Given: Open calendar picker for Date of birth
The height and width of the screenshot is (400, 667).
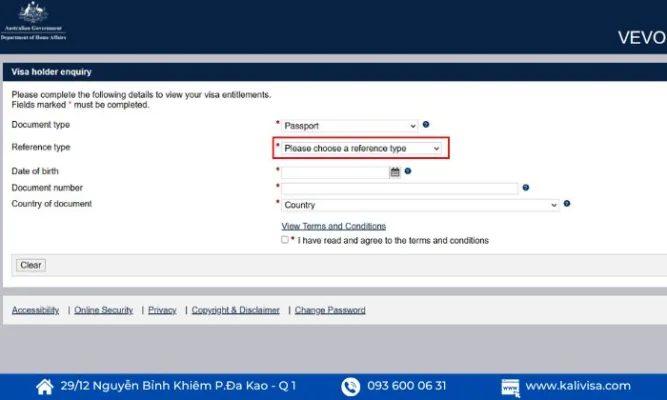Looking at the screenshot, I should click(395, 172).
